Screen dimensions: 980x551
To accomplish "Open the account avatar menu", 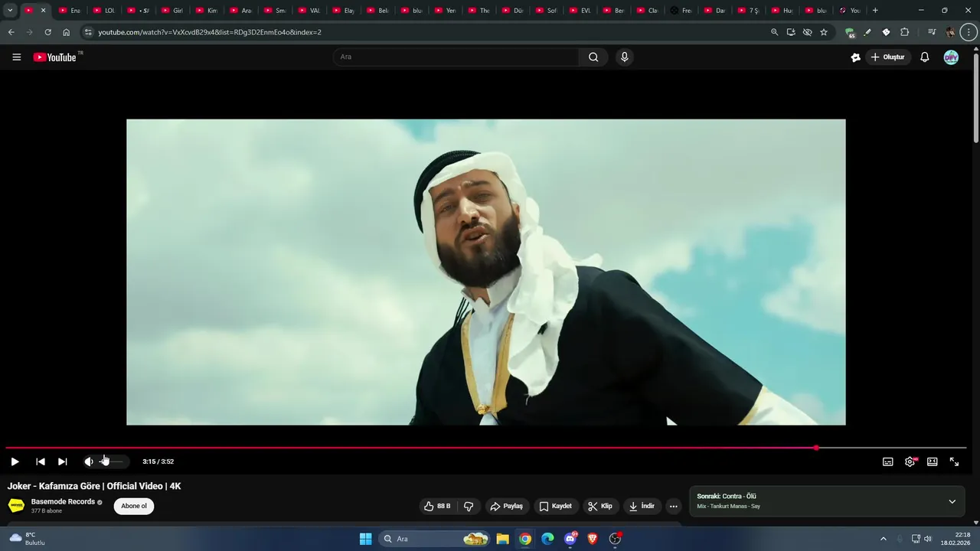I will (951, 57).
